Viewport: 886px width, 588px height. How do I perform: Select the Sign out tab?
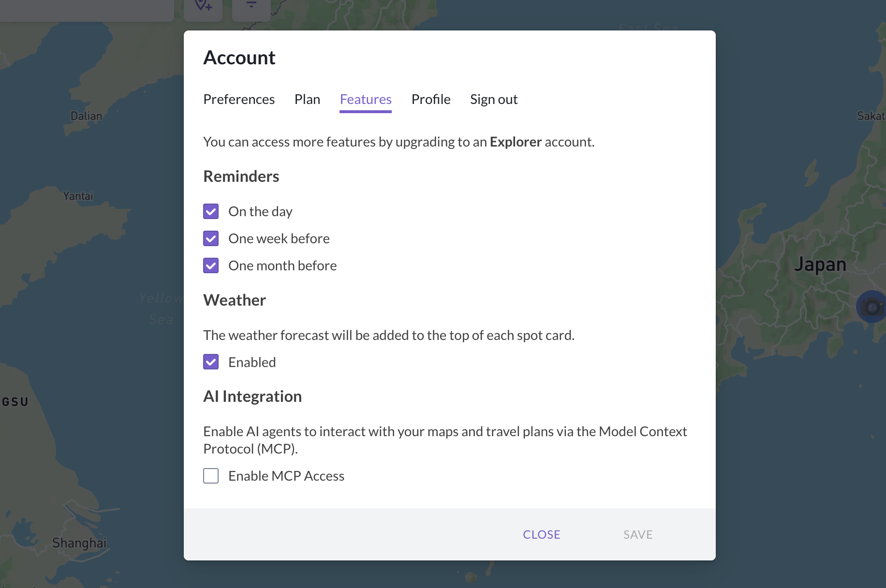[x=494, y=99]
